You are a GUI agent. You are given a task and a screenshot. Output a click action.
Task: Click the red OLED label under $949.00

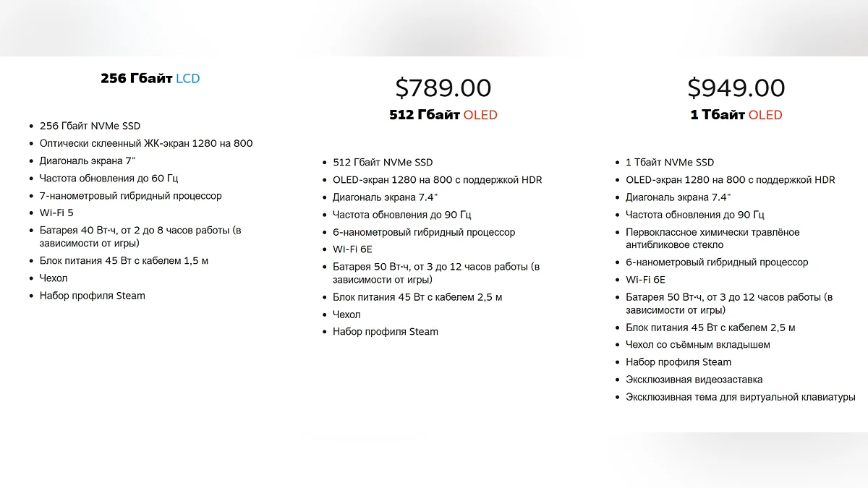coord(765,115)
